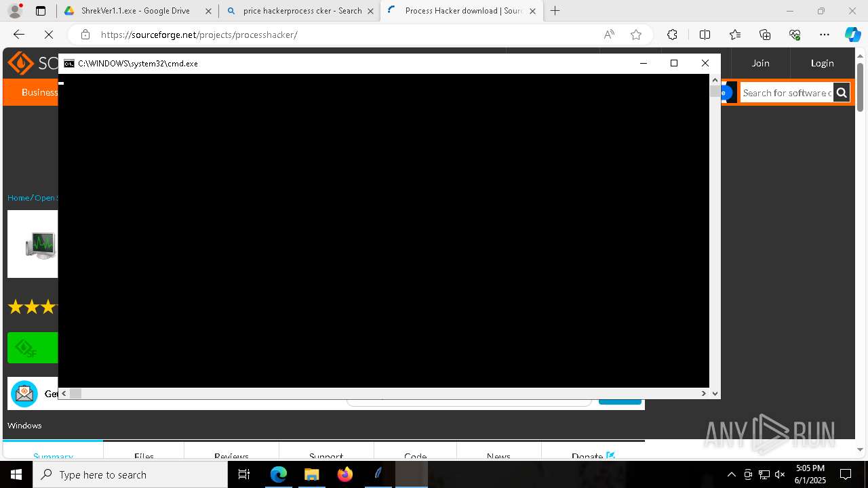The height and width of the screenshot is (488, 868).
Task: Click cmd.exe vertical scrollbar up arrow
Action: [715, 80]
